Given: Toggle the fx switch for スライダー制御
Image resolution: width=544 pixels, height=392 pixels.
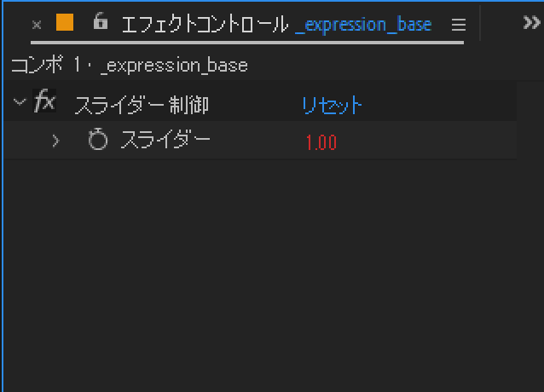Looking at the screenshot, I should coord(44,104).
